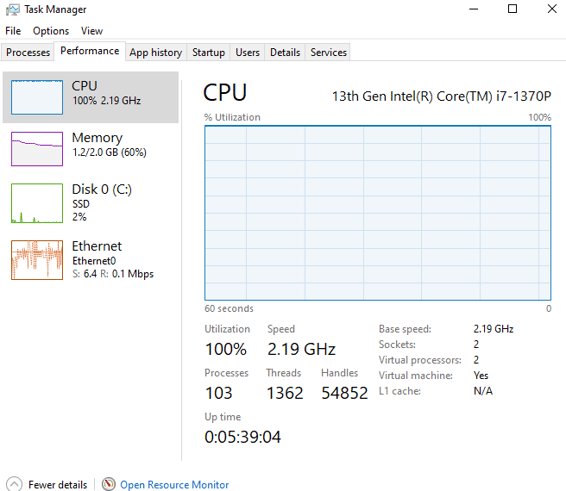Switch to the Users tab
Image resolution: width=566 pixels, height=491 pixels.
(x=247, y=52)
